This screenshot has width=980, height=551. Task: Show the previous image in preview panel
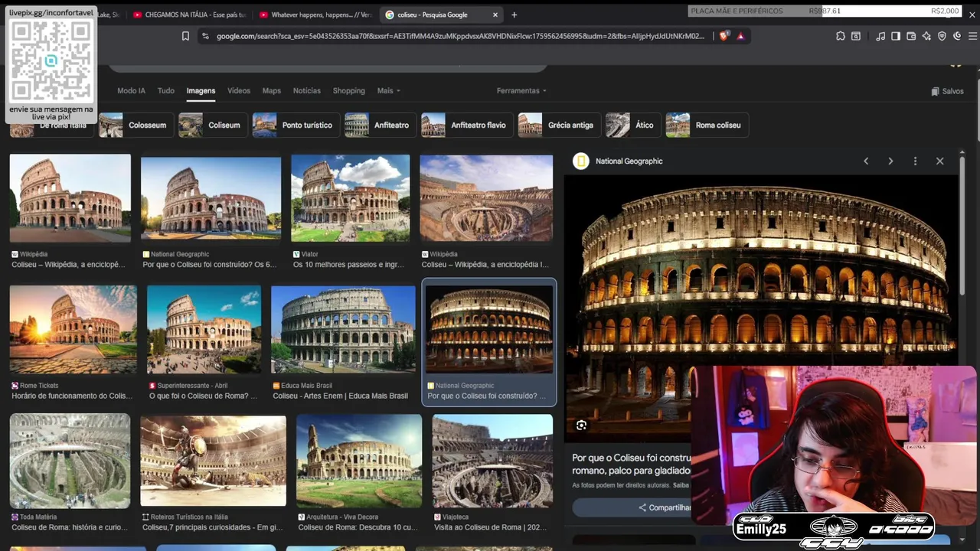coord(866,161)
